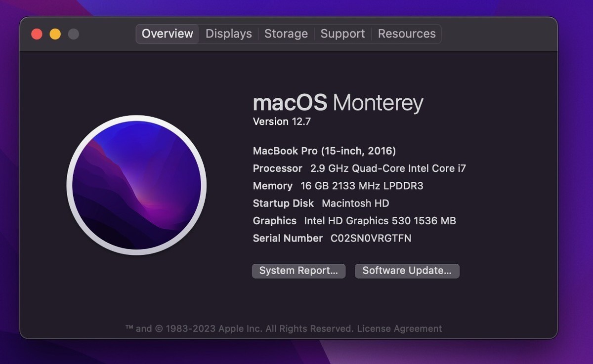This screenshot has height=364, width=593.
Task: Click the macOS Monterey title text
Action: (338, 102)
